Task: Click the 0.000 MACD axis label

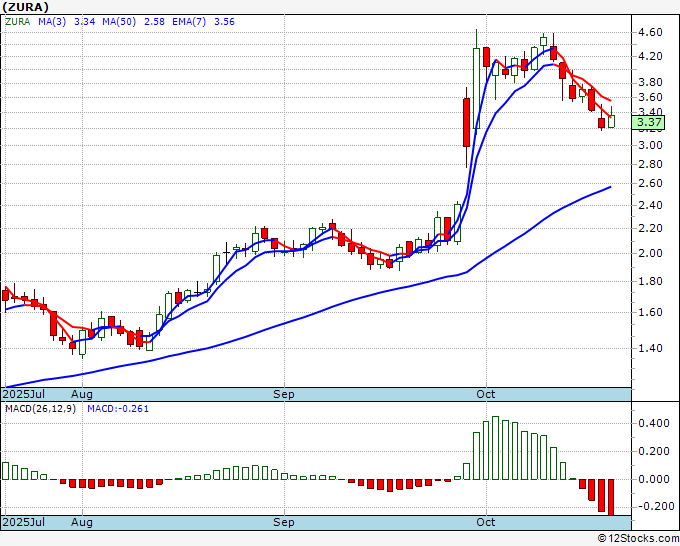Action: pyautogui.click(x=654, y=479)
